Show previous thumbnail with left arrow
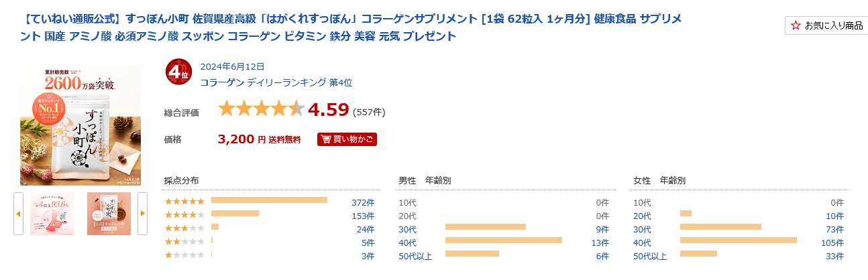This screenshot has height=280, width=868. (x=18, y=214)
